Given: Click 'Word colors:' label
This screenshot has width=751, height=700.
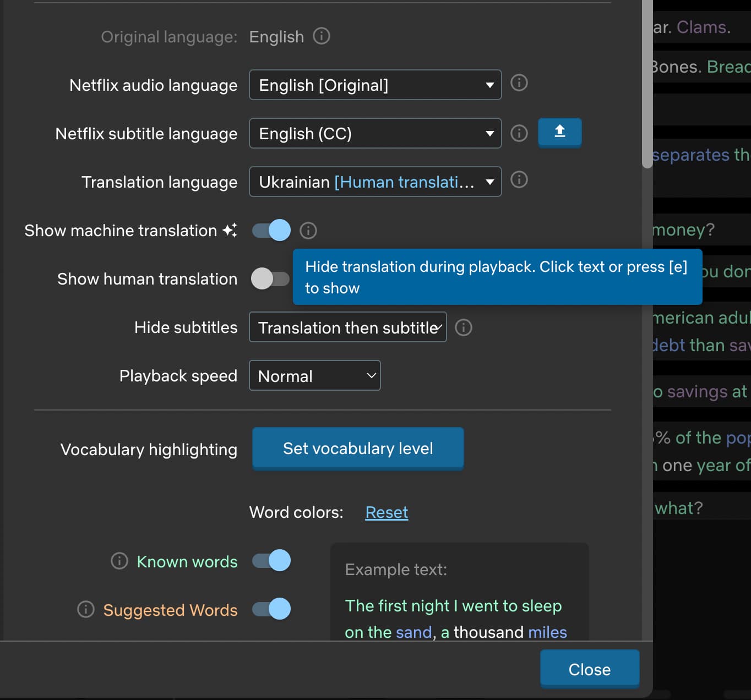Looking at the screenshot, I should click(x=296, y=512).
